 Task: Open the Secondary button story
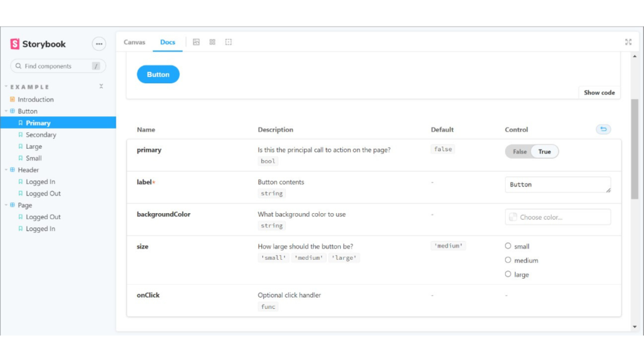coord(41,135)
